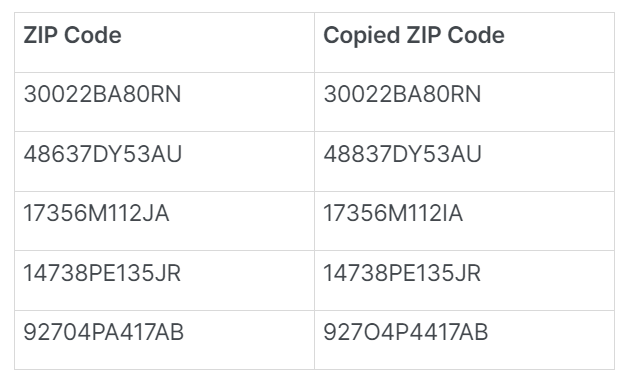The image size is (631, 385).
Task: Click the letters IA in 17356M112IA
Action: [453, 213]
